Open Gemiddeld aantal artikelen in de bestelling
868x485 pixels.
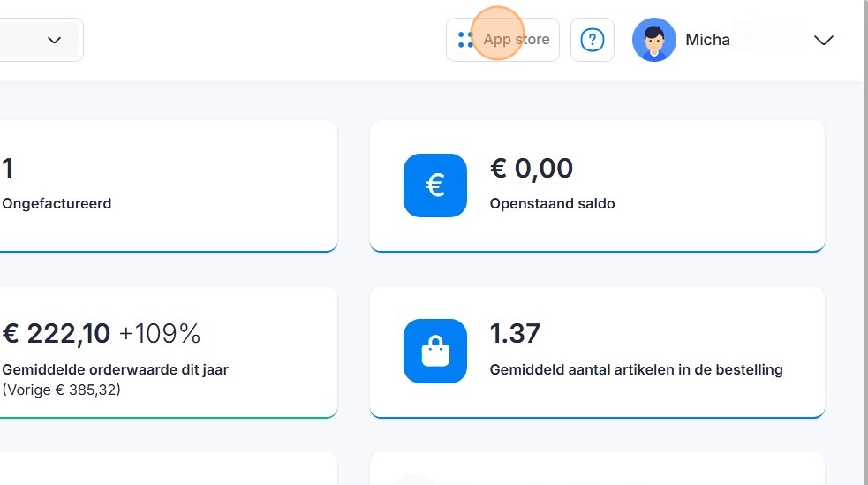point(636,369)
